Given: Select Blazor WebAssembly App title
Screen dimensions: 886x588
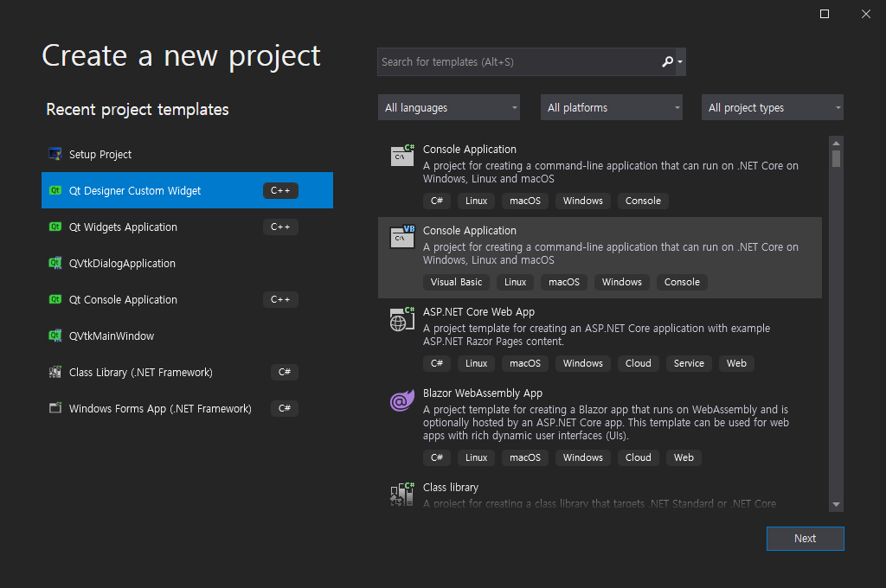Looking at the screenshot, I should tap(483, 393).
